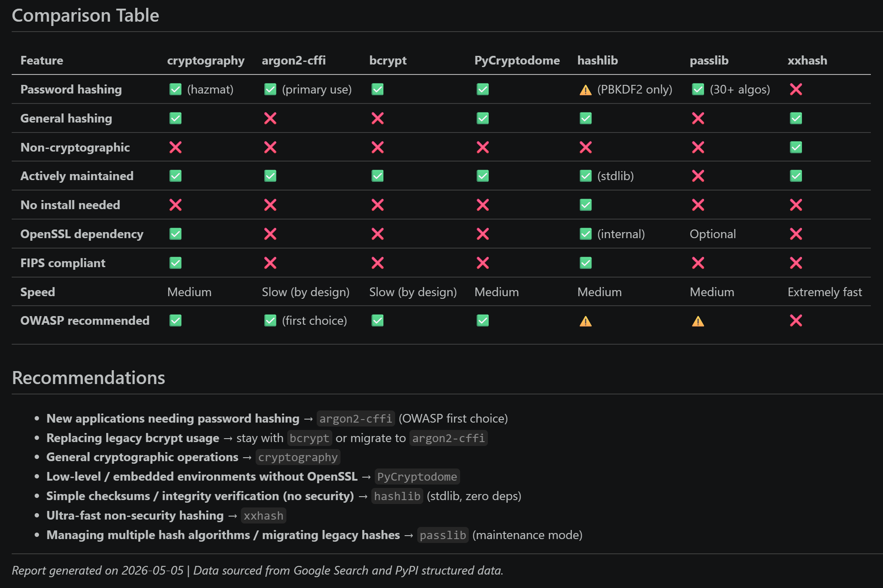Click red X for xxhash OWASP recommended
The height and width of the screenshot is (588, 883).
(796, 320)
